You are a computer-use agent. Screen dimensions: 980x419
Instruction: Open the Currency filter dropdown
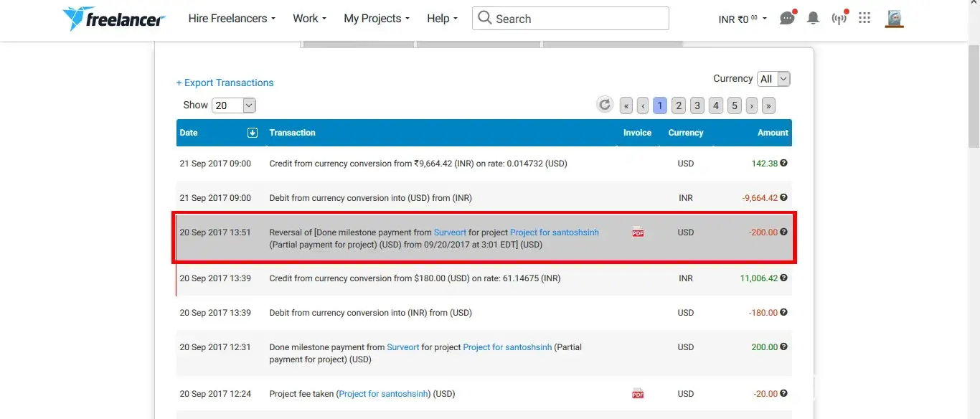[773, 79]
